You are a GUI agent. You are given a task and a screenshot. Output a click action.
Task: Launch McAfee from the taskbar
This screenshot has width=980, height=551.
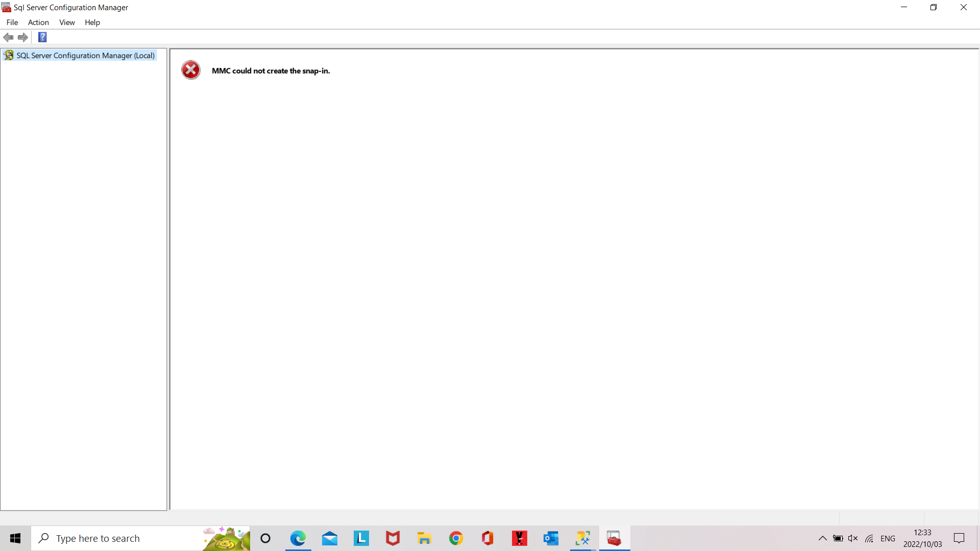click(x=393, y=538)
